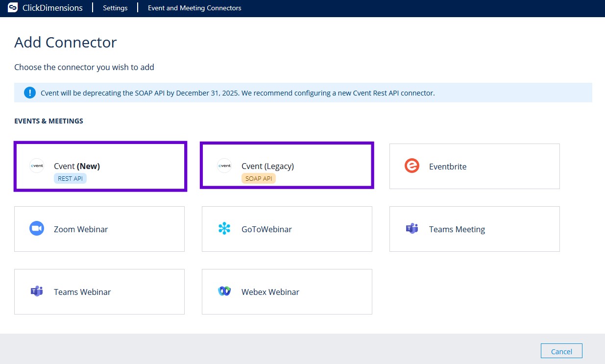Click the ClickDimensions logo icon

13,8
